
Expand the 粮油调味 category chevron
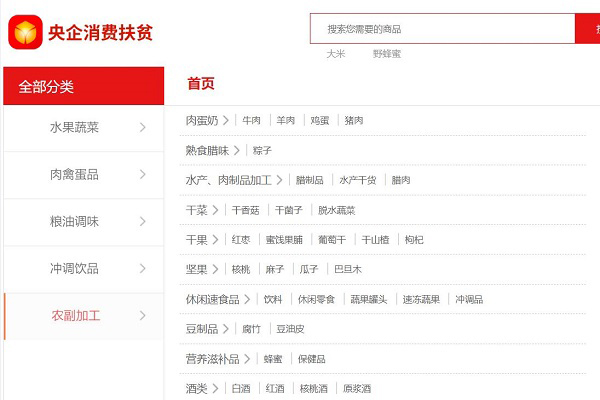tap(143, 221)
